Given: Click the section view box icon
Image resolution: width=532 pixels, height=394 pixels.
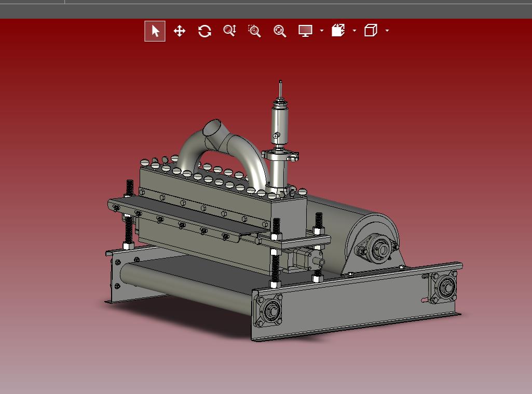Looking at the screenshot, I should click(x=338, y=31).
